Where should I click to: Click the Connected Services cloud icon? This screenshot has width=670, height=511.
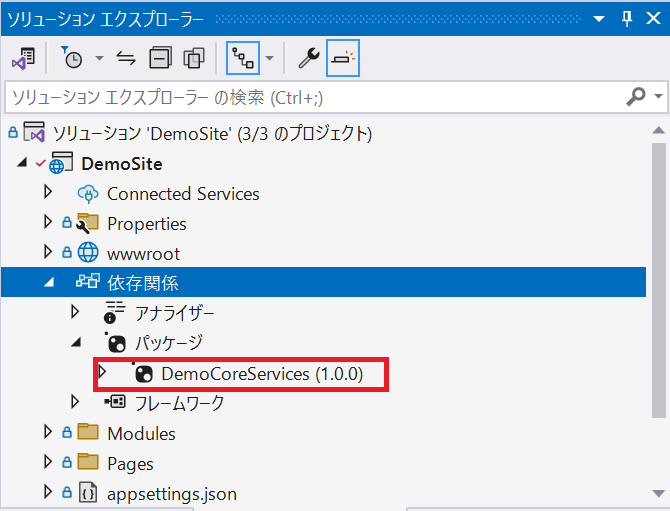88,194
